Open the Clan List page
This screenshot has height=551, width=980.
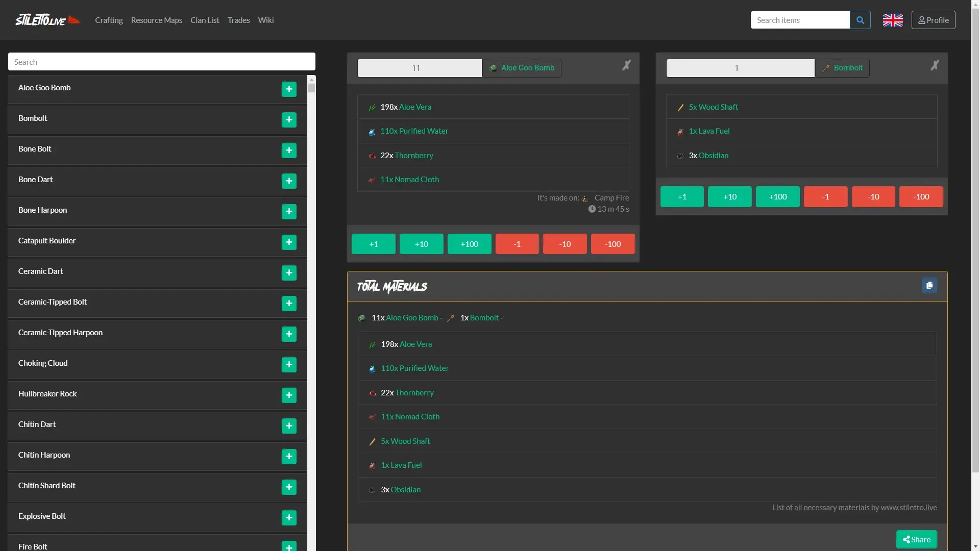tap(205, 20)
